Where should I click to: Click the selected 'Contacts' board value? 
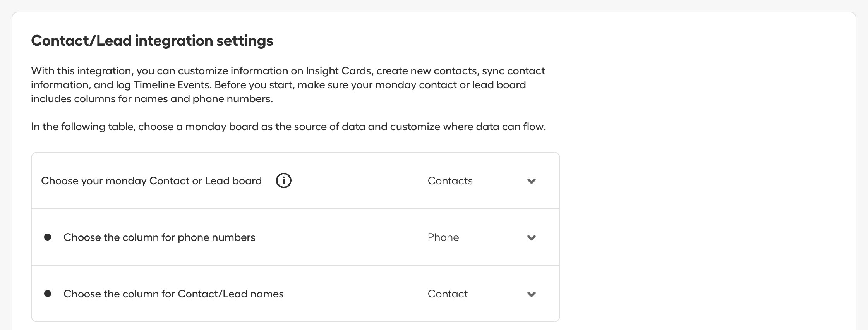point(450,181)
